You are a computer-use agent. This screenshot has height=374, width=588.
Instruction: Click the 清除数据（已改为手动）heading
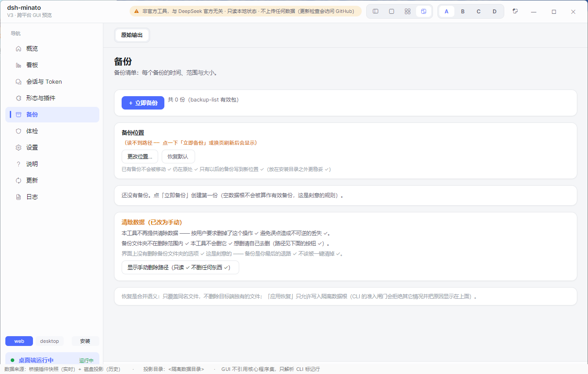[152, 222]
